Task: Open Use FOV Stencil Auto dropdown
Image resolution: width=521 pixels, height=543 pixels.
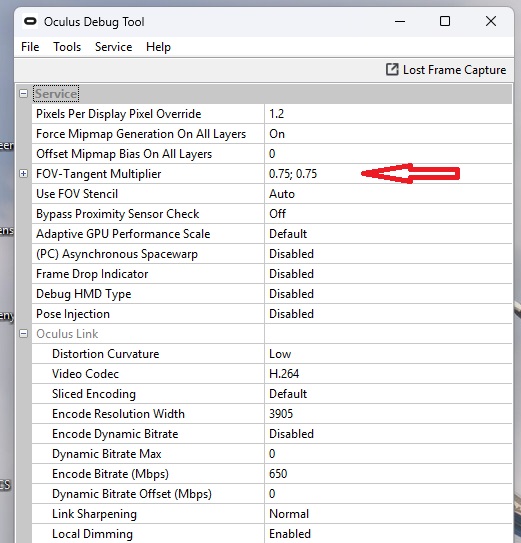Action: (388, 194)
